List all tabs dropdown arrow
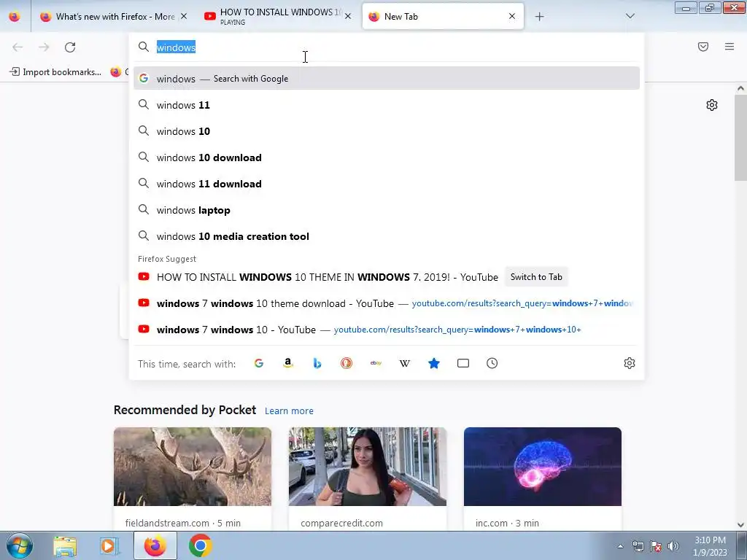Viewport: 747px width, 560px height. click(630, 16)
